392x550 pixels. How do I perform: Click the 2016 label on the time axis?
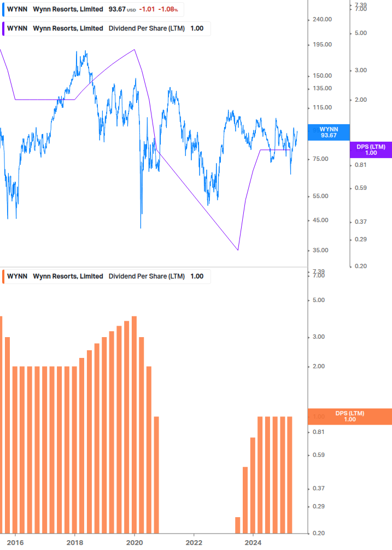click(15, 543)
